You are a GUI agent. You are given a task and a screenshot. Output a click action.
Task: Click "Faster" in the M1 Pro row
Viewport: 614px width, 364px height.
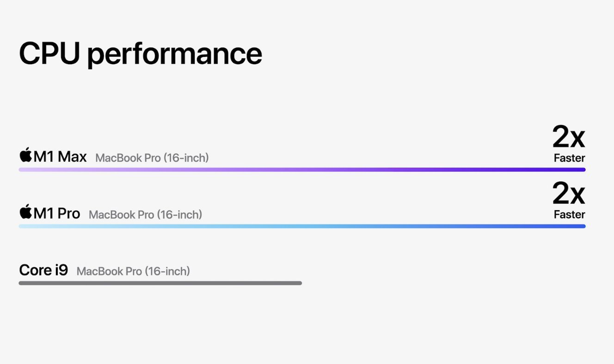coord(569,215)
